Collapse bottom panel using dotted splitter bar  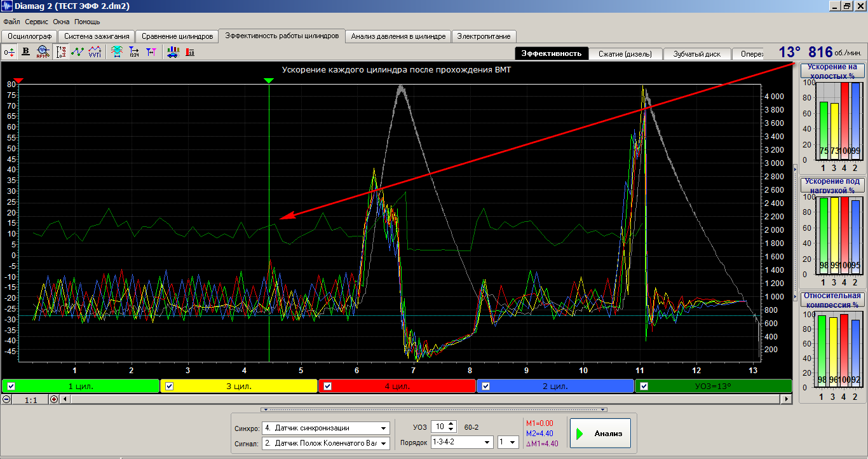(434, 409)
